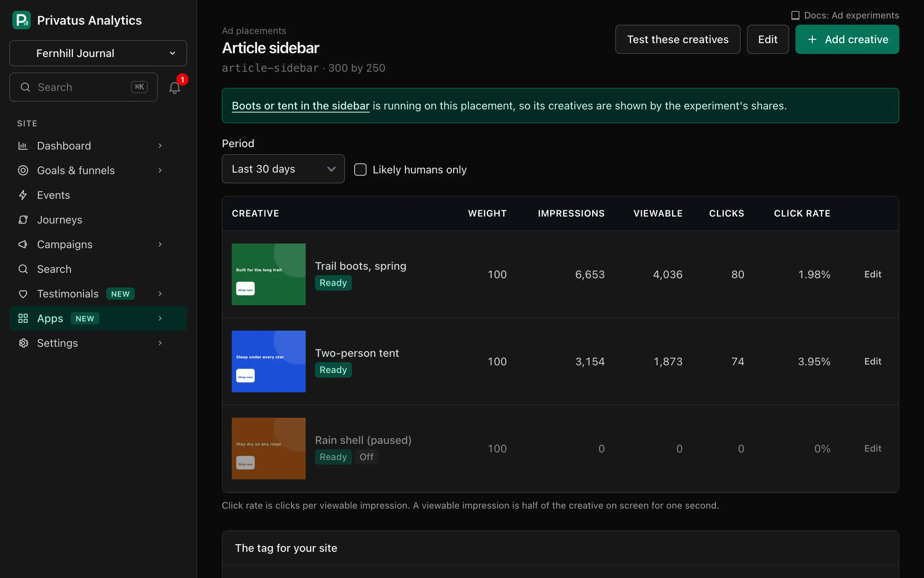Expand the Apps submenu chevron

tap(160, 318)
